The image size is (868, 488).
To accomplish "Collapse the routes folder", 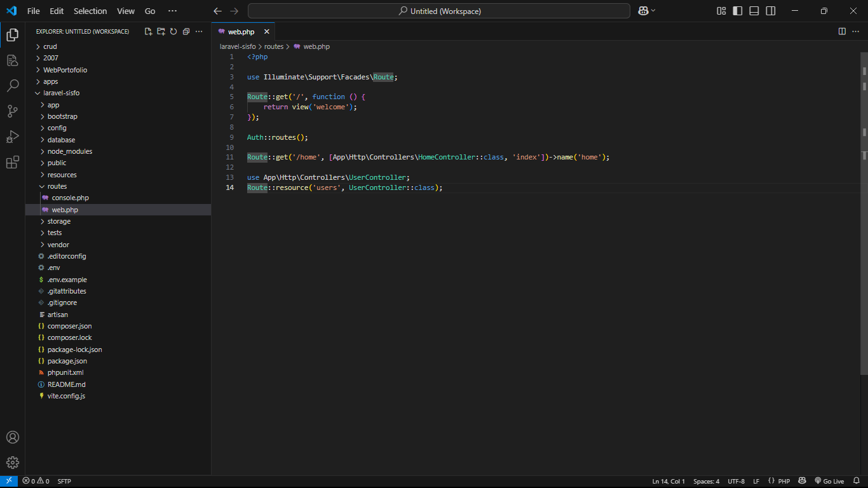I will click(57, 186).
